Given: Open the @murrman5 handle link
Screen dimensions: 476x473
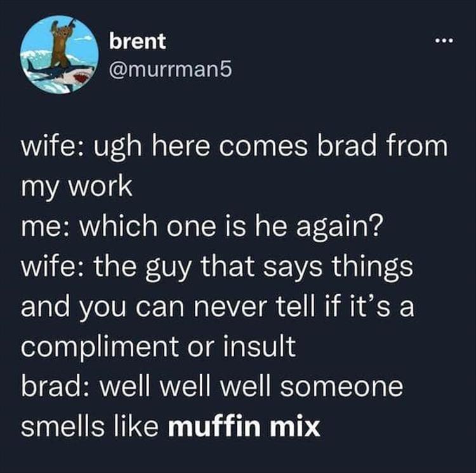Looking at the screenshot, I should click(x=170, y=70).
